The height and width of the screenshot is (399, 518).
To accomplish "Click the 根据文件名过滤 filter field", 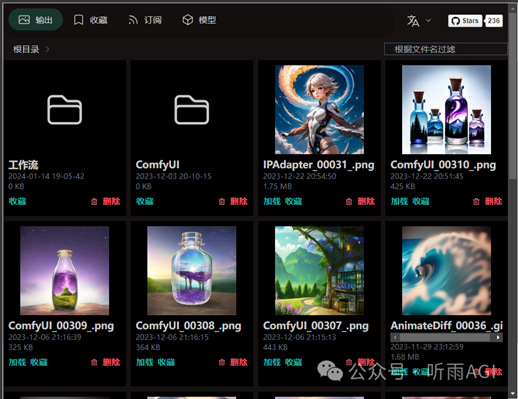I will click(x=445, y=49).
